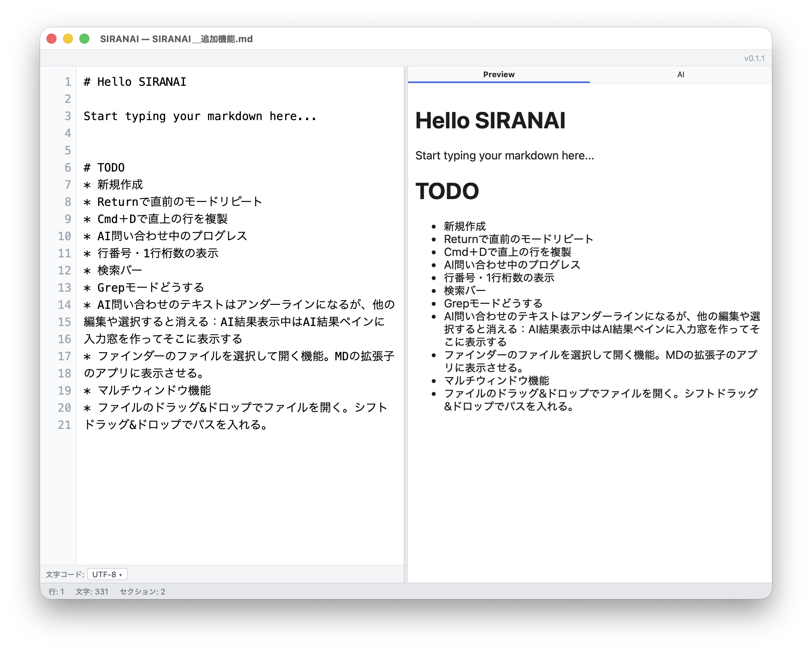Click the 'Hello SIRANAI' preview heading

click(x=490, y=120)
